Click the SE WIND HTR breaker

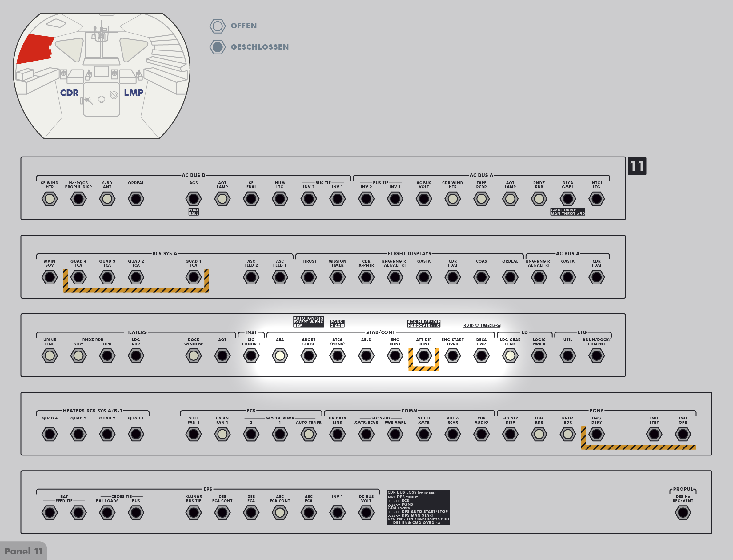tap(50, 199)
